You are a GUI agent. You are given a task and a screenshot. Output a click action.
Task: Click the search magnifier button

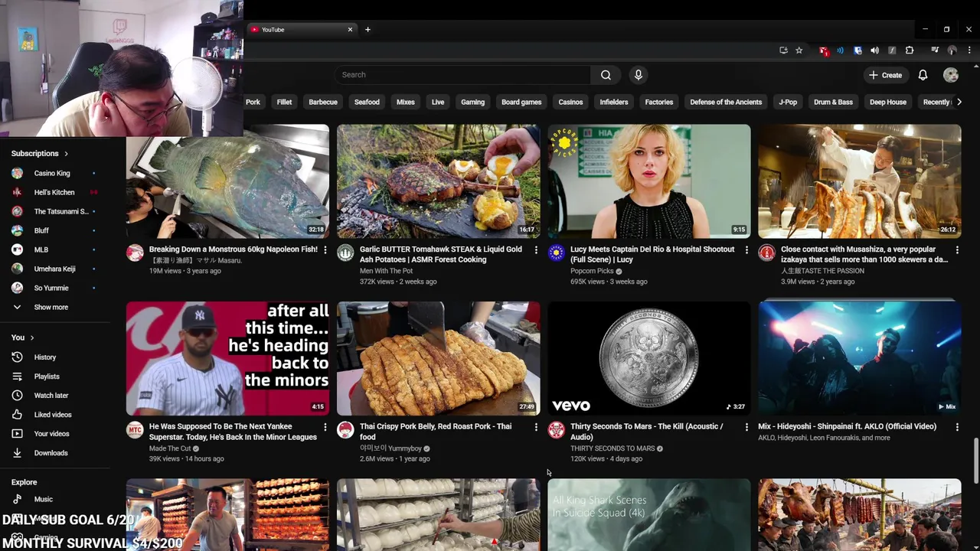click(606, 75)
